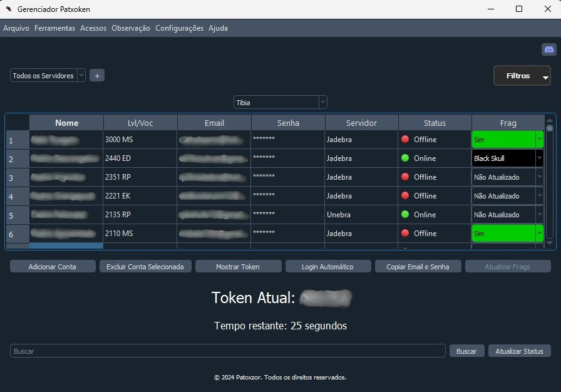Focus the Buscar search input field
Screen dimensions: 561x392
(x=227, y=351)
